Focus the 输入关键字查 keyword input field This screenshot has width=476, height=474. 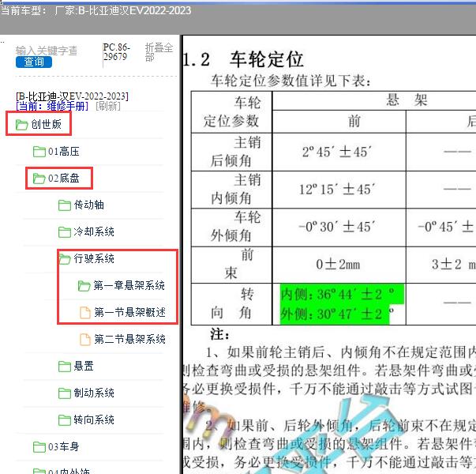click(46, 51)
